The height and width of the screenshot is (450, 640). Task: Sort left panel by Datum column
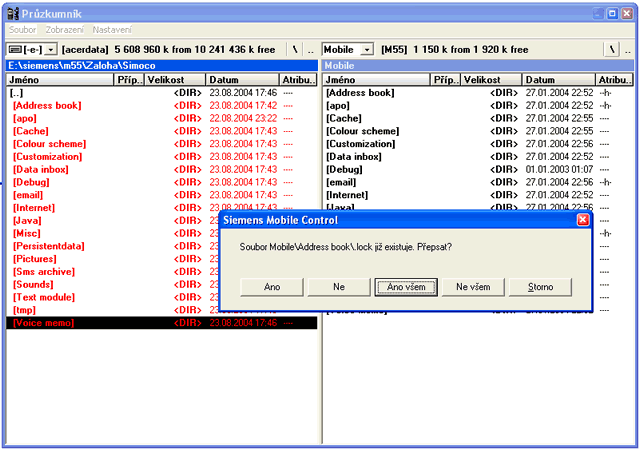pyautogui.click(x=242, y=80)
